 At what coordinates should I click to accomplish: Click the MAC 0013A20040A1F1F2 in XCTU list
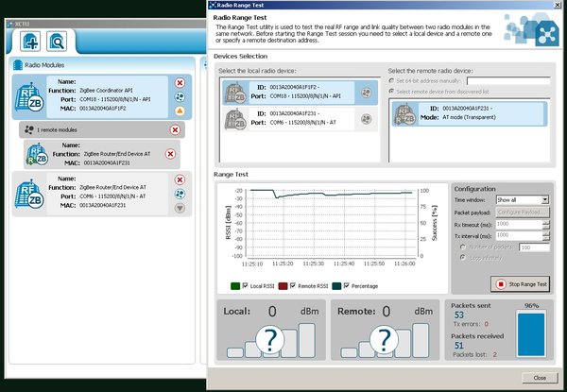tap(103, 109)
